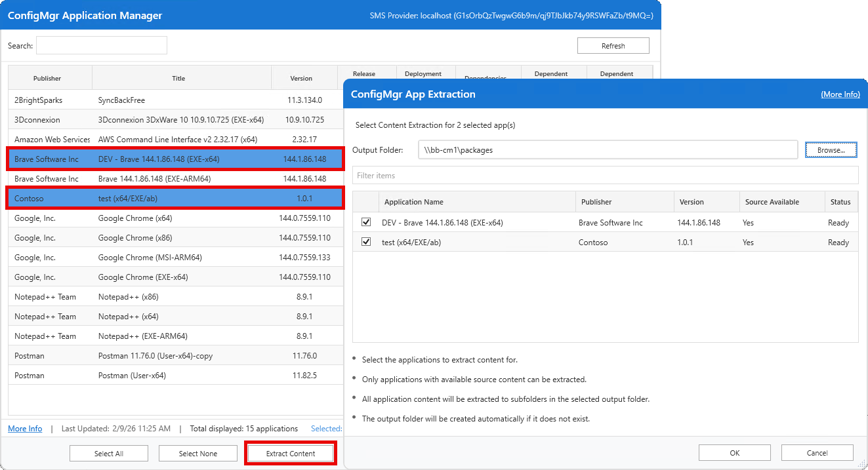Open the More Info link in extraction dialog

(x=840, y=94)
